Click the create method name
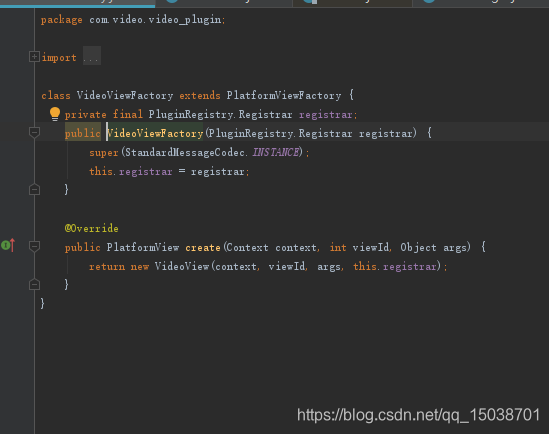549x434 pixels. [x=203, y=247]
